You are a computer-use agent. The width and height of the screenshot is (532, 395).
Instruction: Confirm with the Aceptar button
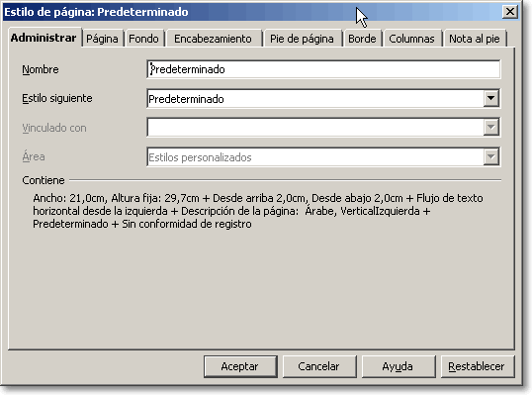tap(240, 366)
